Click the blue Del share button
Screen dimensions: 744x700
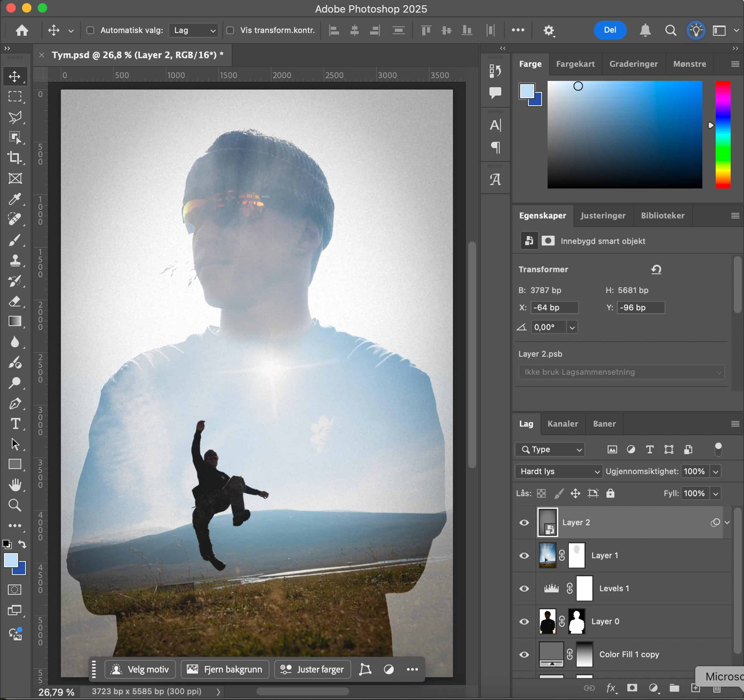click(610, 30)
